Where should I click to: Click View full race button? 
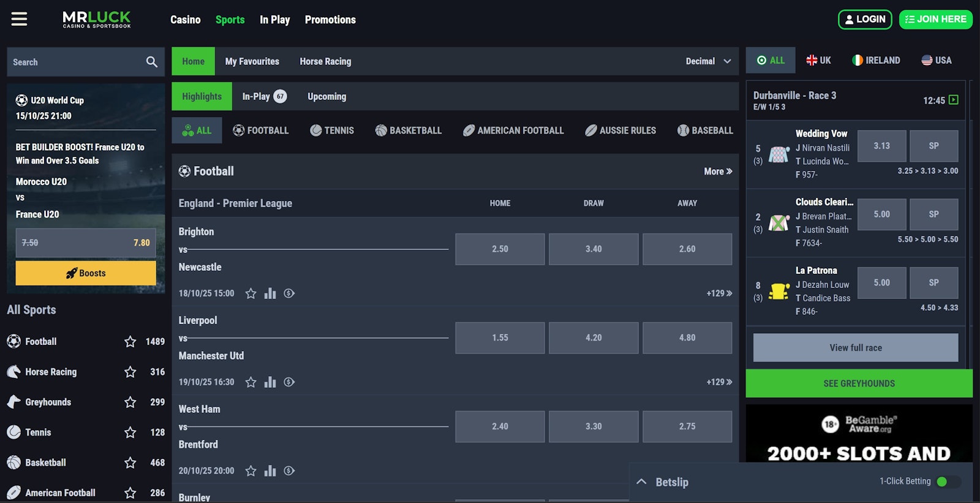[855, 348]
